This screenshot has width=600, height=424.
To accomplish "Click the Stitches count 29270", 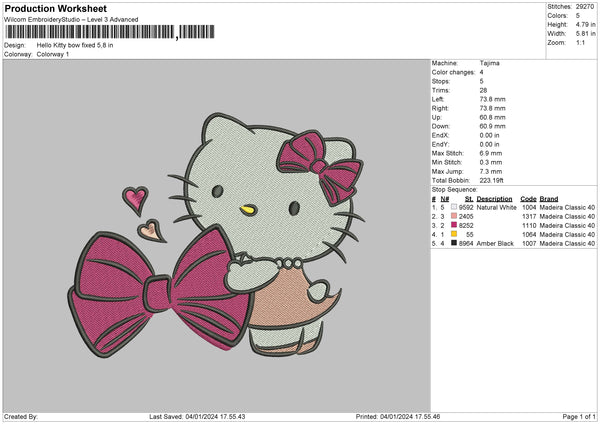I will (587, 6).
